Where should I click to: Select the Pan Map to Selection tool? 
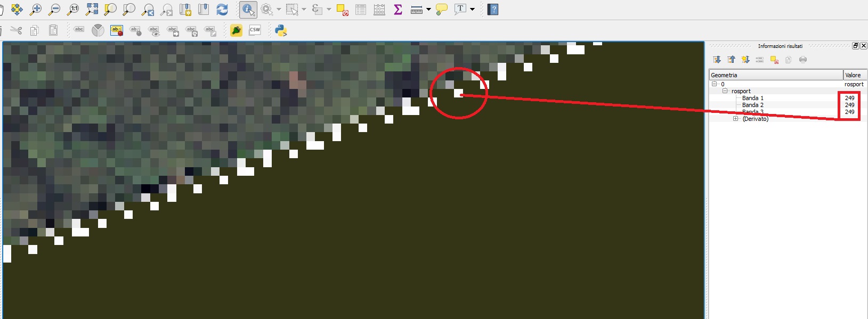pyautogui.click(x=17, y=9)
